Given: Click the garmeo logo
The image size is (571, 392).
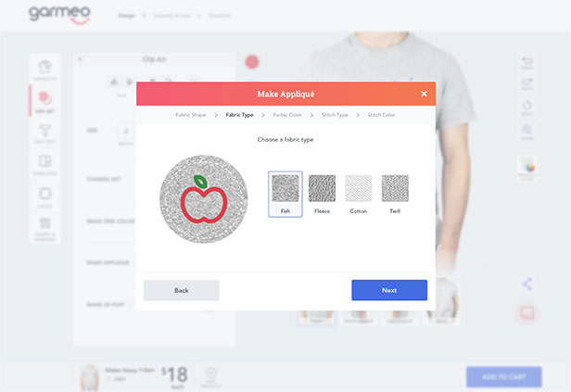Looking at the screenshot, I should point(59,14).
